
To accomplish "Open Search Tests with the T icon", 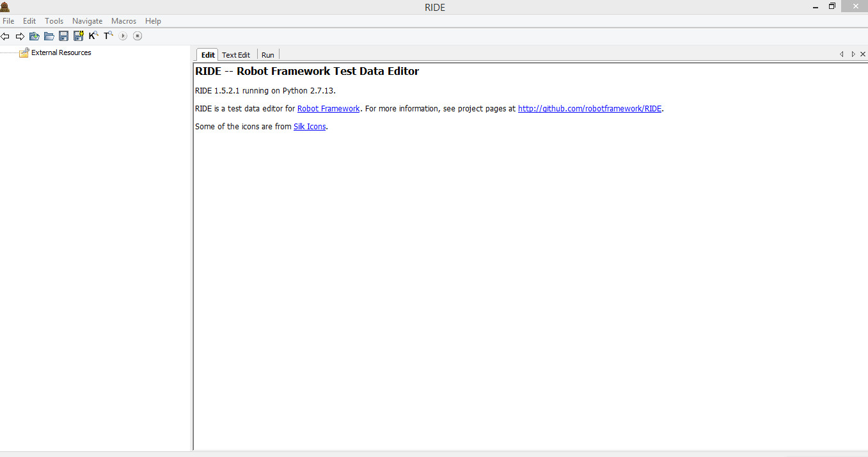I will click(108, 36).
